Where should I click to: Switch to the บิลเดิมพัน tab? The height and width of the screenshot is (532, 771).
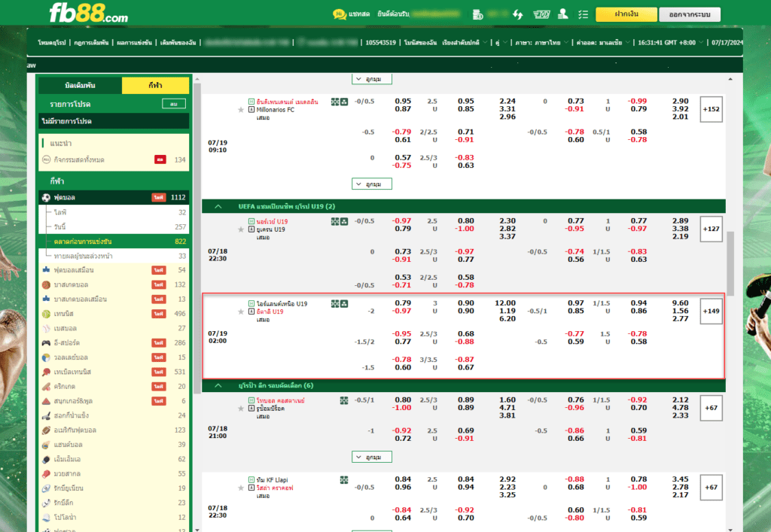(80, 86)
